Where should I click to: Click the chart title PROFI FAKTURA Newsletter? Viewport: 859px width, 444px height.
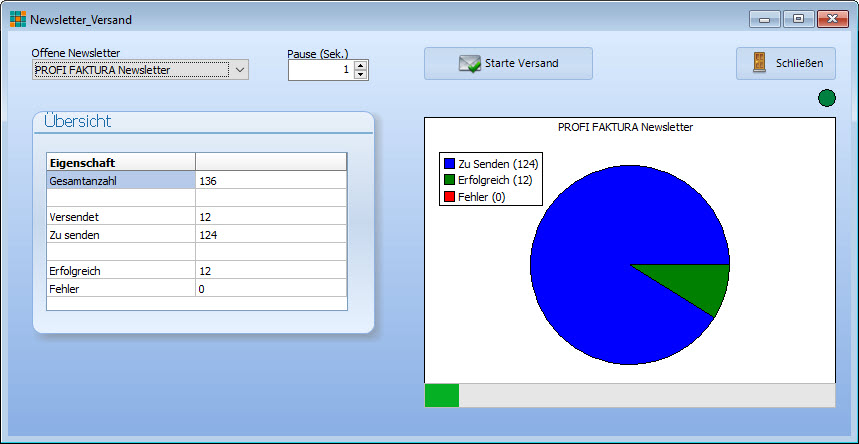pyautogui.click(x=626, y=127)
